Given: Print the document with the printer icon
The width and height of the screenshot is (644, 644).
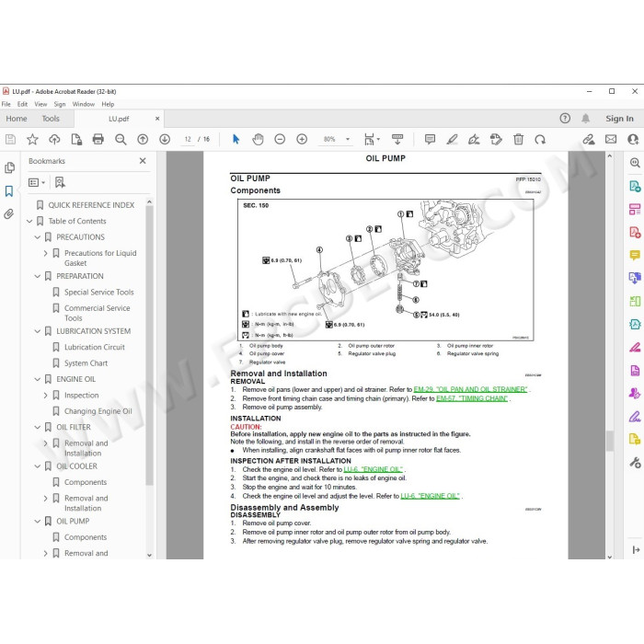Looking at the screenshot, I should point(98,139).
